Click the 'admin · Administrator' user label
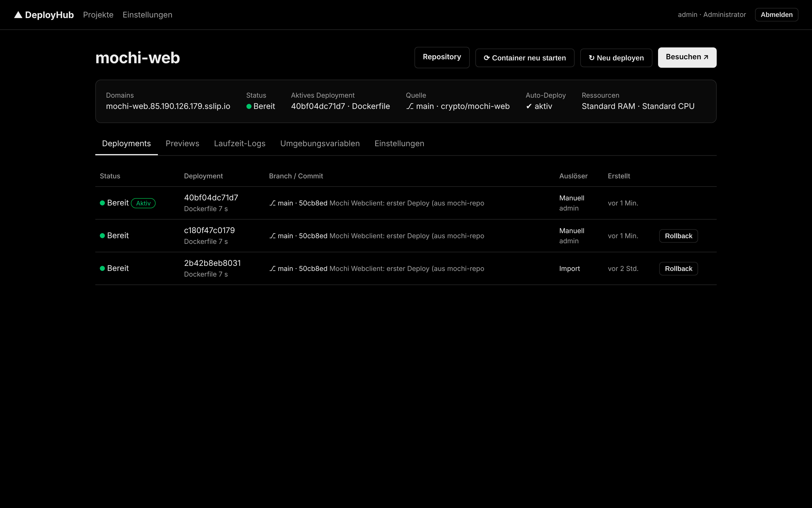 712,15
